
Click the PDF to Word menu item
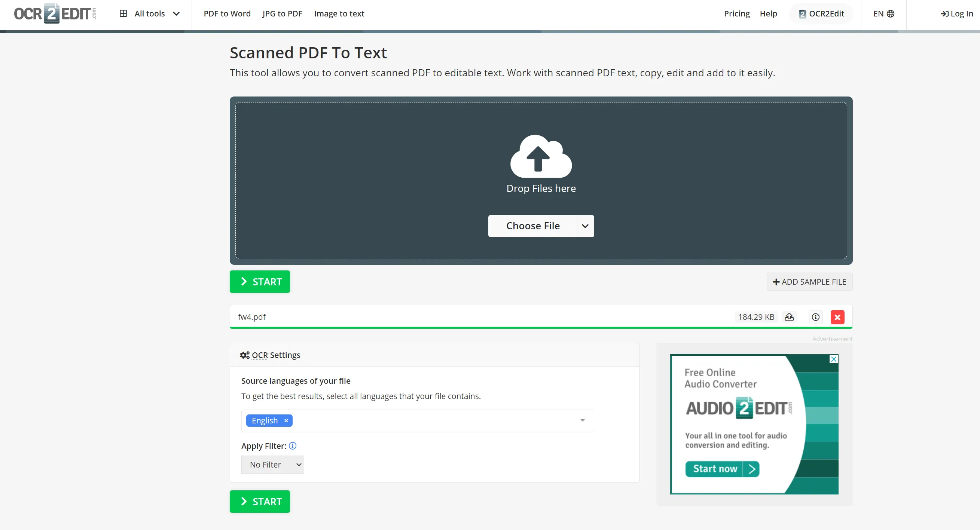click(x=226, y=13)
